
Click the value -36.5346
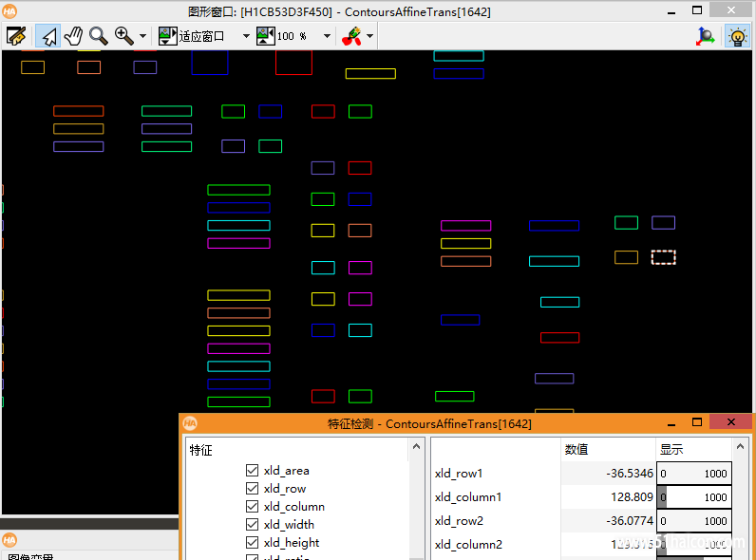point(629,474)
